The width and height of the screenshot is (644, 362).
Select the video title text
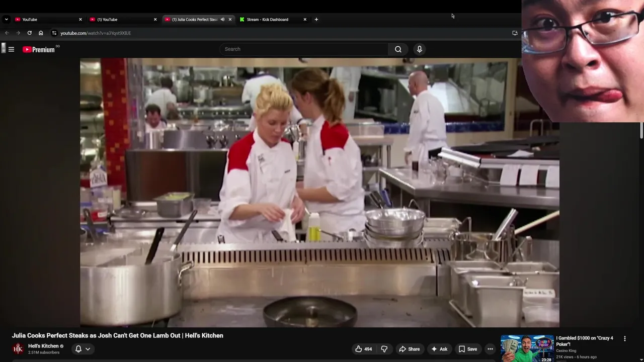click(118, 335)
